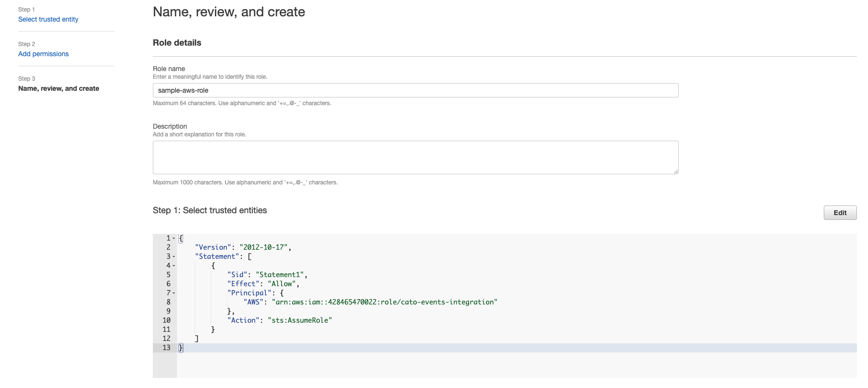Screen dimensions: 868x388
Task: Go back to Select trusted entity step
Action: tap(48, 19)
